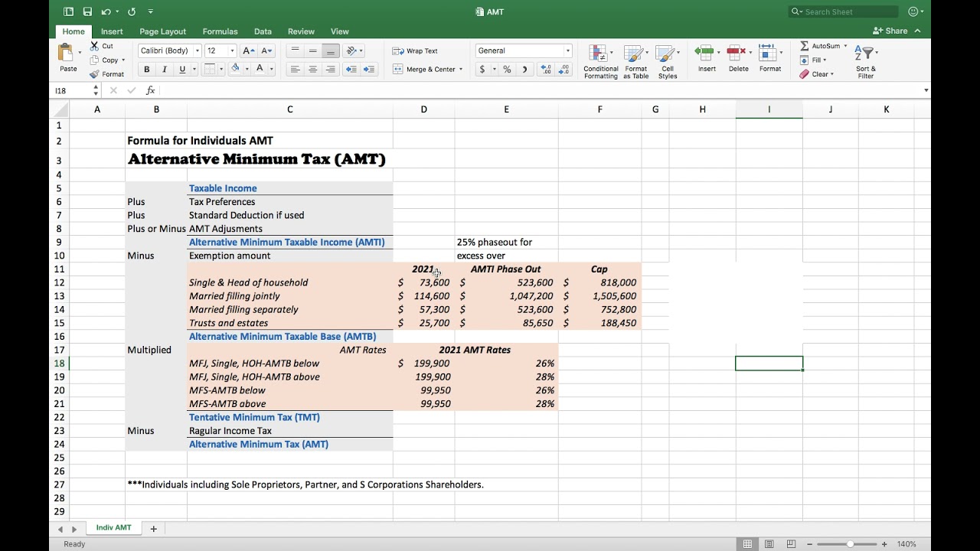Image resolution: width=980 pixels, height=551 pixels.
Task: Align text right in the cell
Action: tap(331, 69)
